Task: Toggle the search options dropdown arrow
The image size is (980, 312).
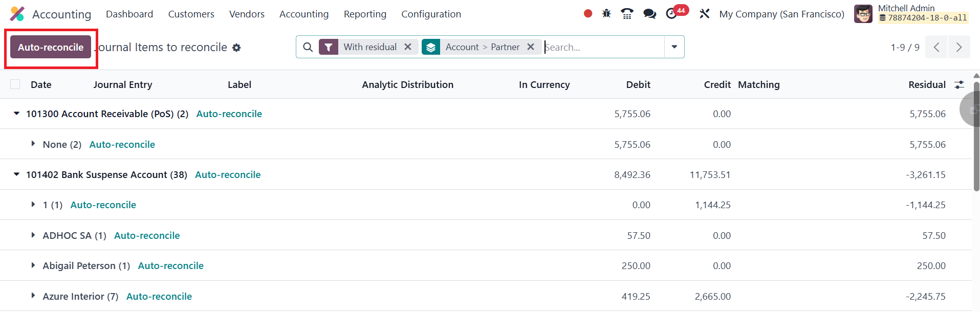Action: [x=674, y=47]
